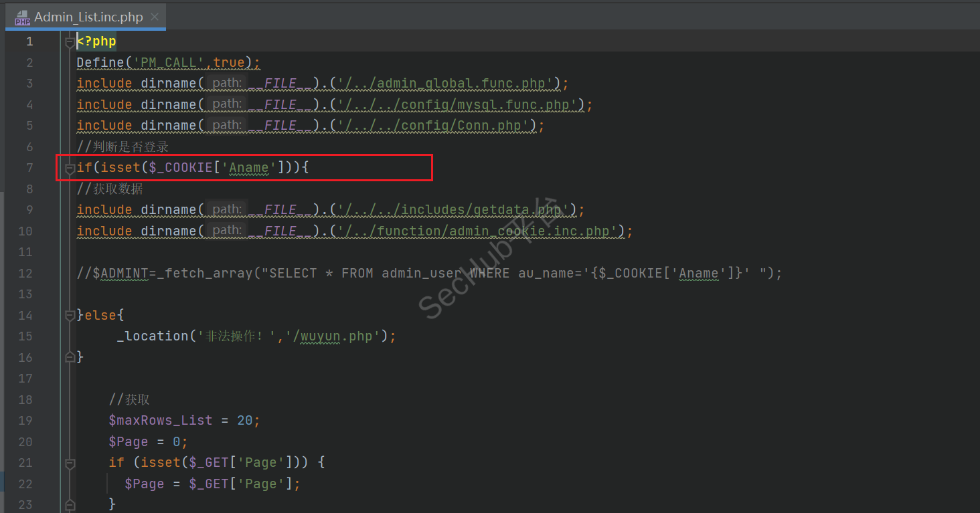Collapse the if isset $_GET Page block
Screen dimensions: 980x513
(70, 463)
